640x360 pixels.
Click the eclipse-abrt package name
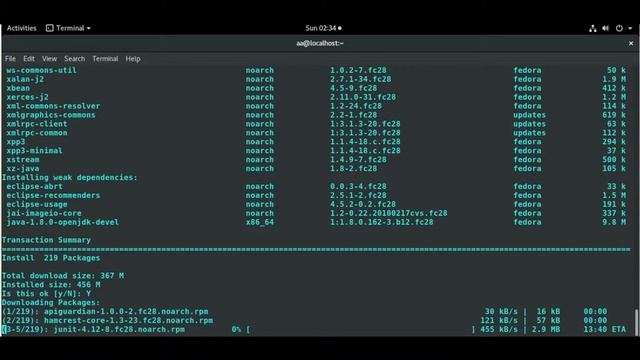34,187
